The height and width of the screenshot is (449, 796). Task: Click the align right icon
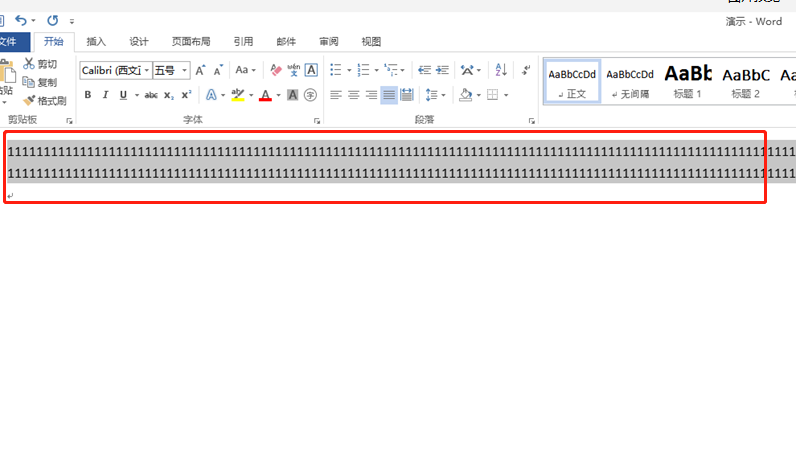371,95
